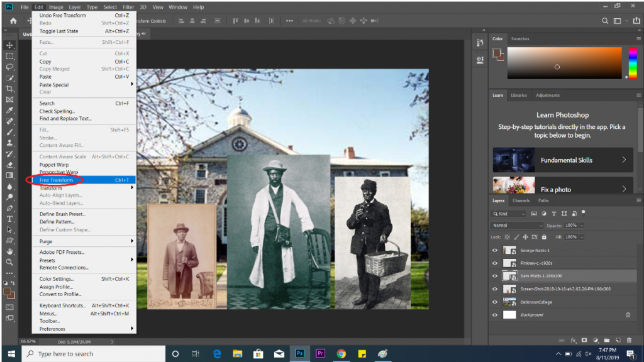Viewport: 644px width, 362px height.
Task: Add layer style with the fx icon
Action: (574, 340)
